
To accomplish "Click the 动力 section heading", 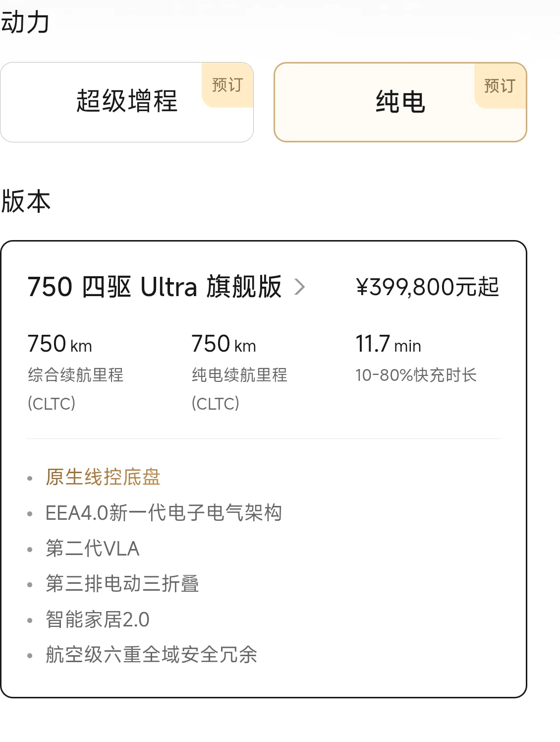I will tap(25, 23).
